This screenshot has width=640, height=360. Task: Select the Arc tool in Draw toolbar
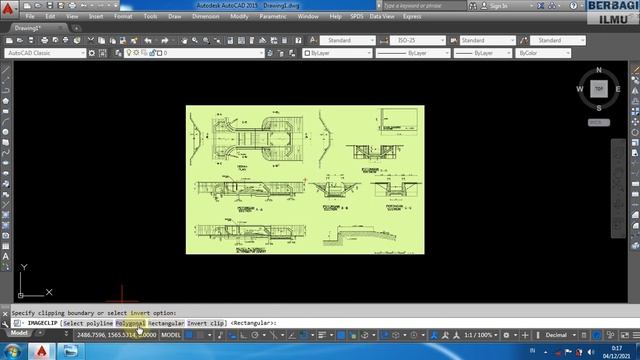click(x=6, y=122)
